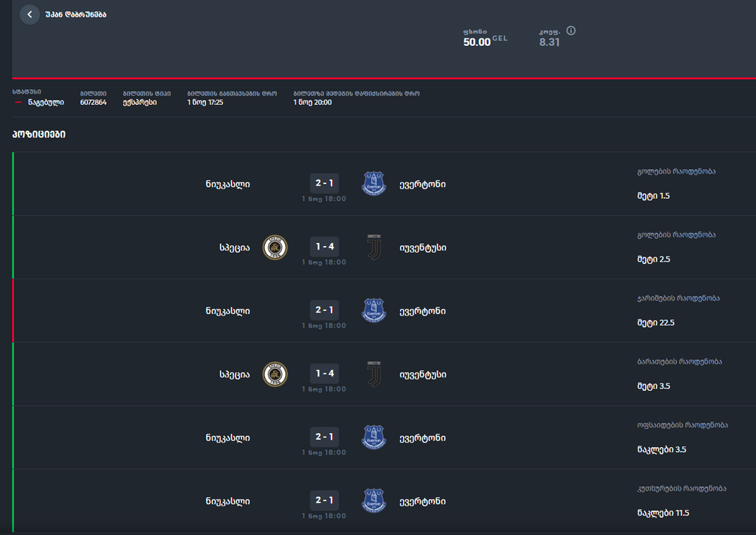
Task: Select the მეტი 1.5 goals bet
Action: pyautogui.click(x=653, y=196)
